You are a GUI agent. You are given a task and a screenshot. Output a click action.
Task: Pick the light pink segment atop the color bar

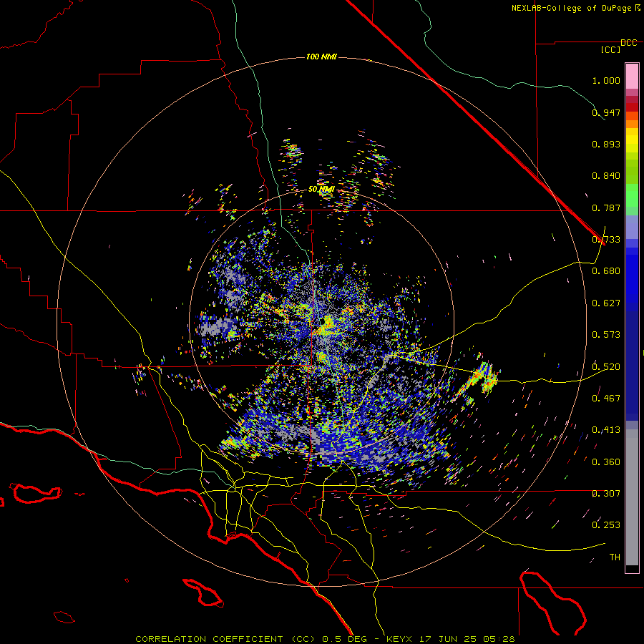(632, 77)
